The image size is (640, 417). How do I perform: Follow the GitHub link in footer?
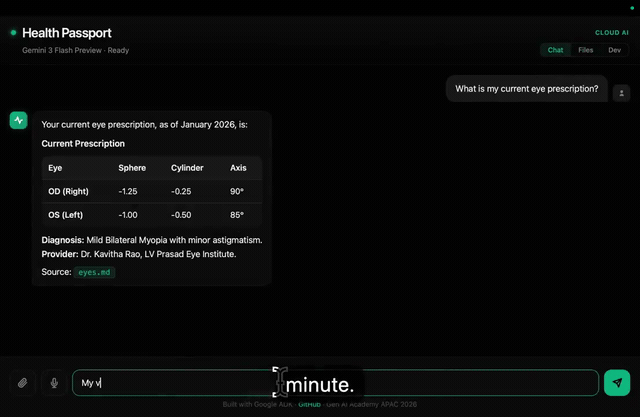[x=309, y=404]
